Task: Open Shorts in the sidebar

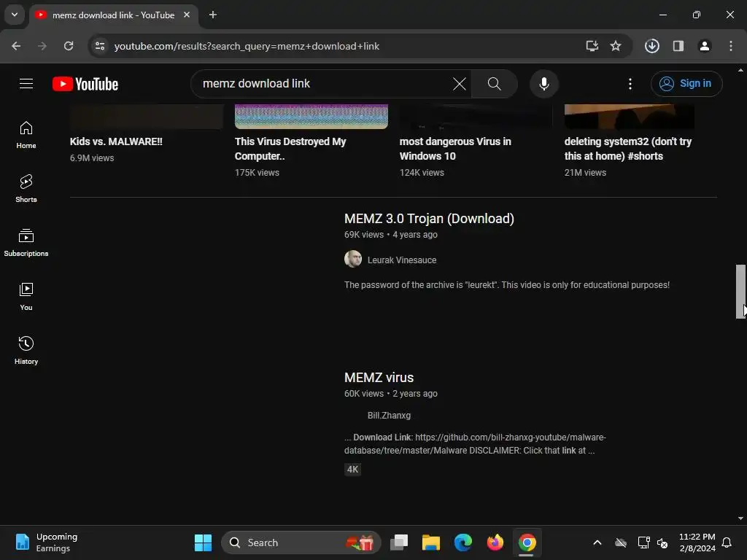Action: pos(26,189)
